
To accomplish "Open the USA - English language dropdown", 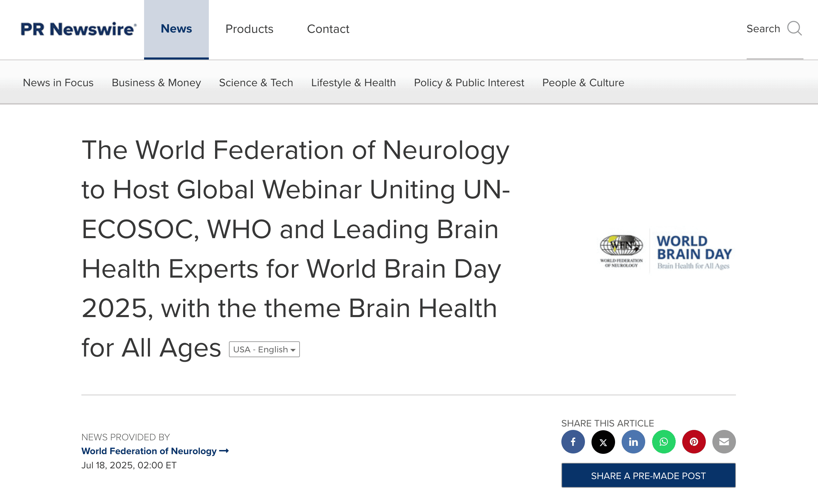I will tap(264, 349).
